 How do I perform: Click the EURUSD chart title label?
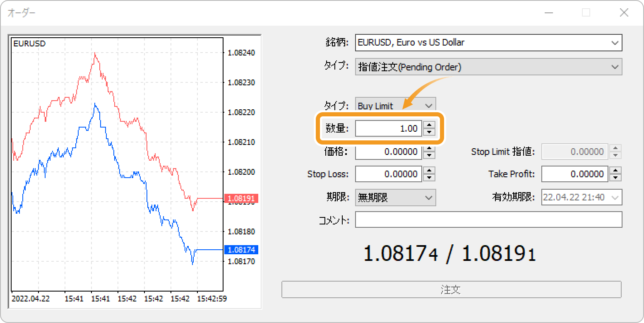pos(29,43)
